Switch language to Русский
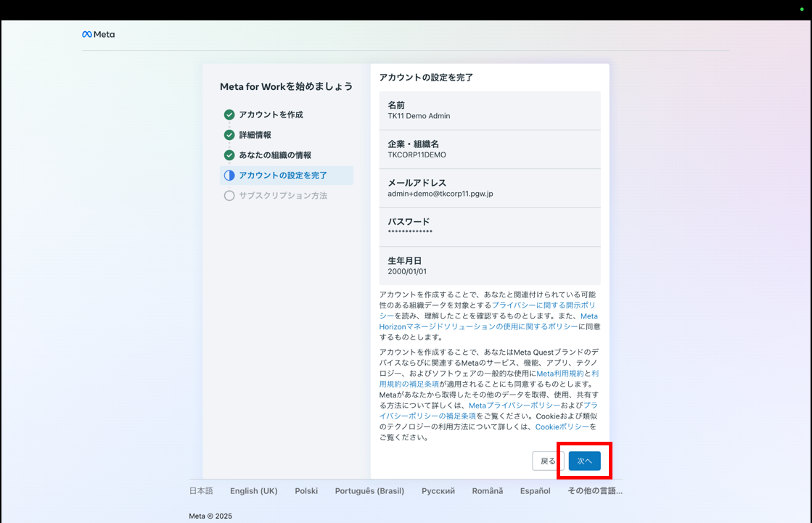 click(x=438, y=491)
